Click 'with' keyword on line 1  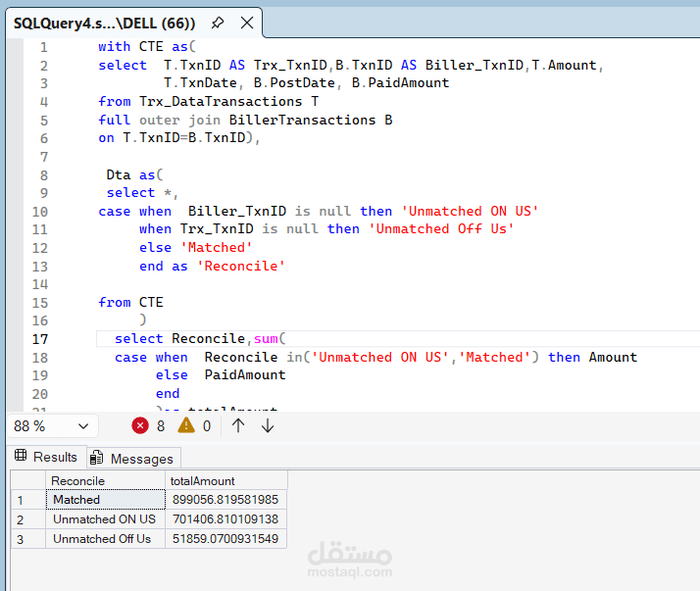[115, 46]
